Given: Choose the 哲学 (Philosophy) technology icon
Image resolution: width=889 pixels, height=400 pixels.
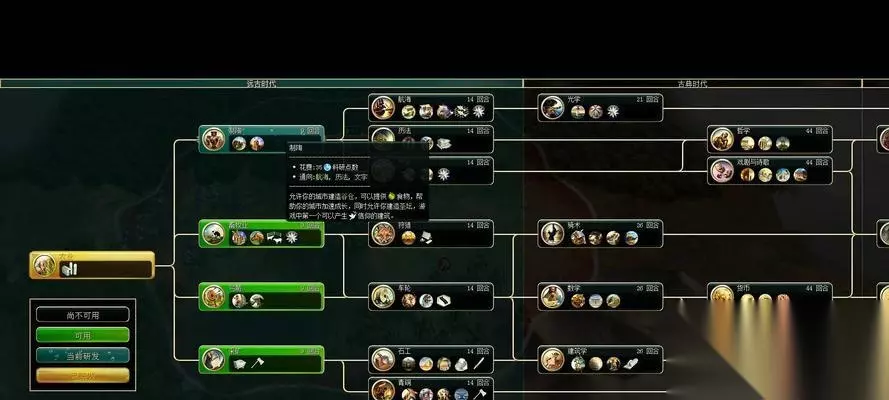Looking at the screenshot, I should (722, 139).
